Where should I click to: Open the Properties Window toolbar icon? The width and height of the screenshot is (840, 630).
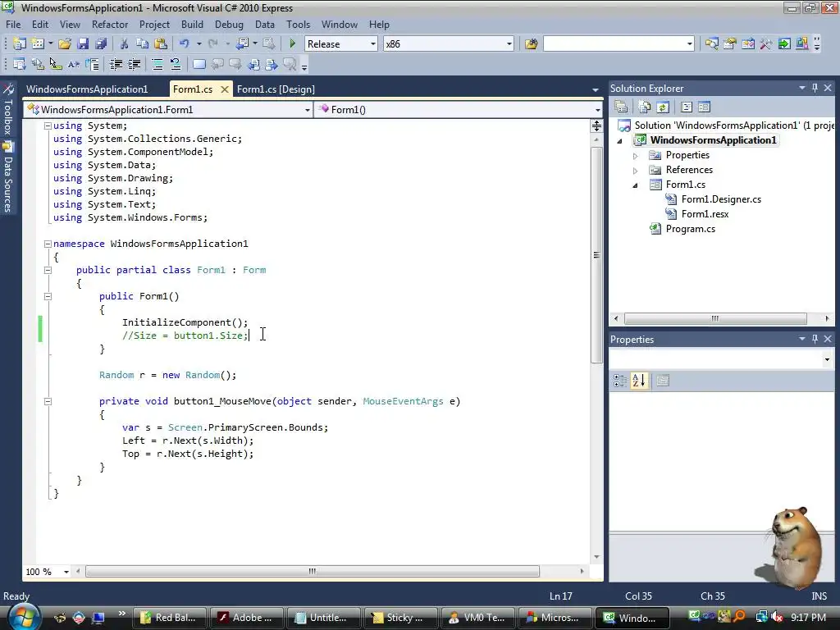tap(729, 44)
